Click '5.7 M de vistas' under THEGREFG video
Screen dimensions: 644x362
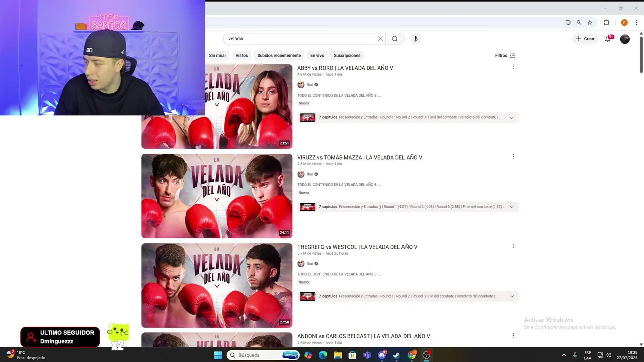(309, 253)
